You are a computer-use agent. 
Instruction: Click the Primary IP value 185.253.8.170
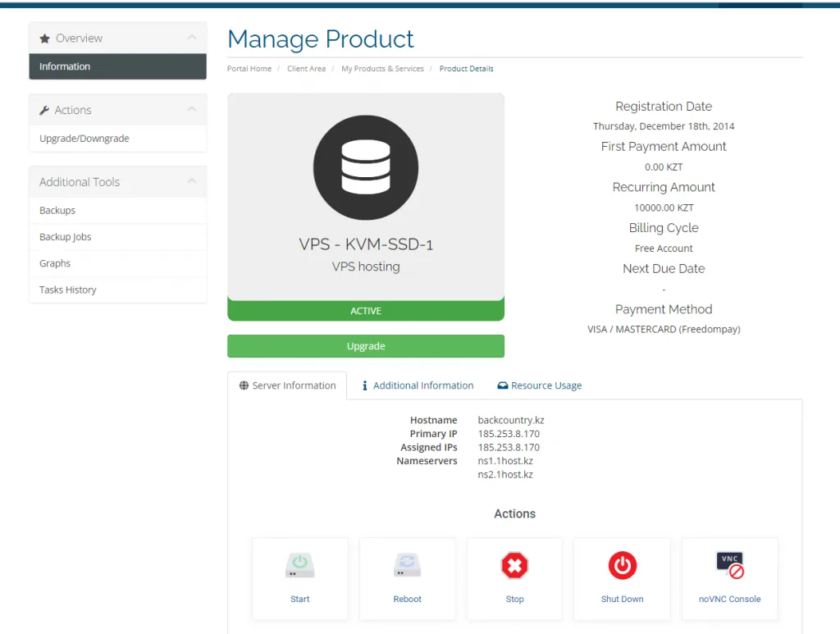(509, 434)
